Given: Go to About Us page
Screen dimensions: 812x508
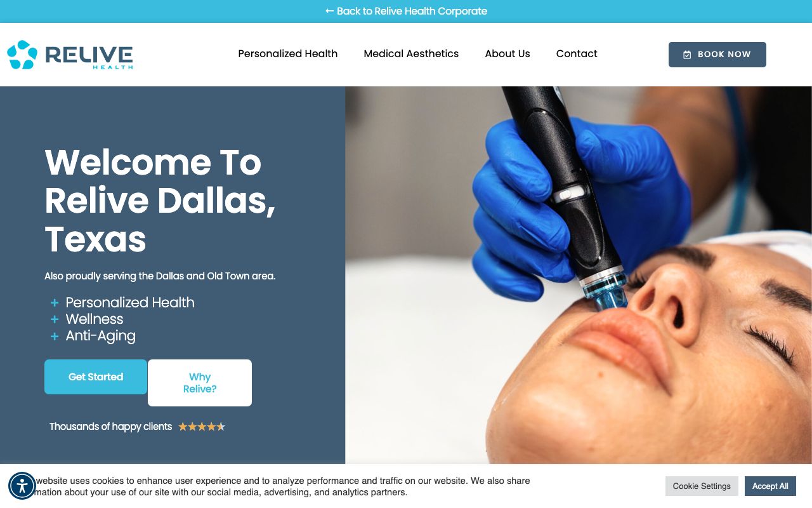Looking at the screenshot, I should pos(507,54).
